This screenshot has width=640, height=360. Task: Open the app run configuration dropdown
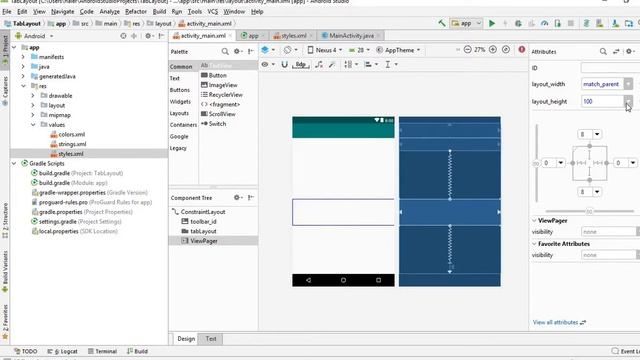(467, 23)
